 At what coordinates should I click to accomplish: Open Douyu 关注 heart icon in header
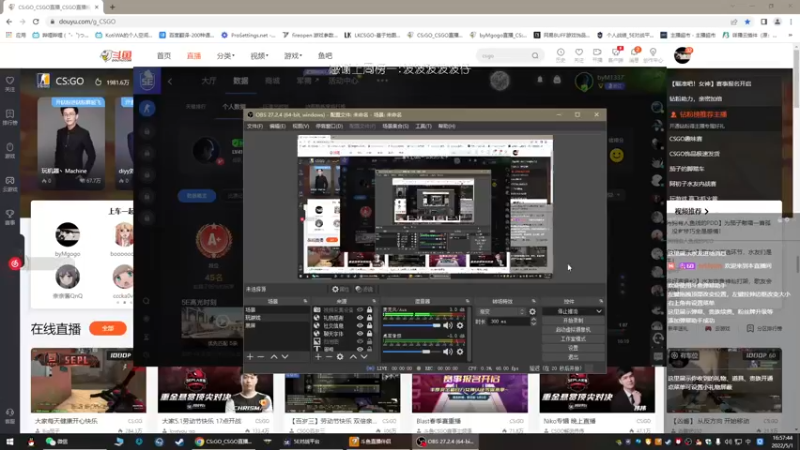click(579, 53)
